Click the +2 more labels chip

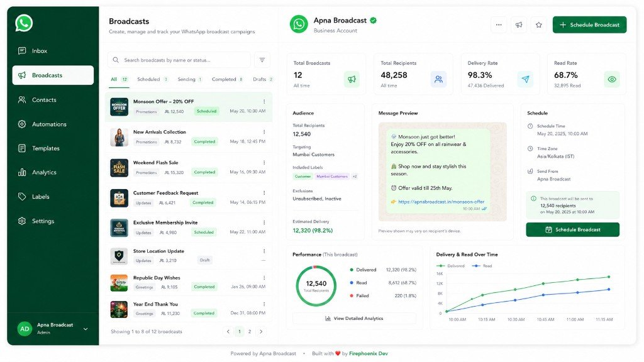click(355, 177)
